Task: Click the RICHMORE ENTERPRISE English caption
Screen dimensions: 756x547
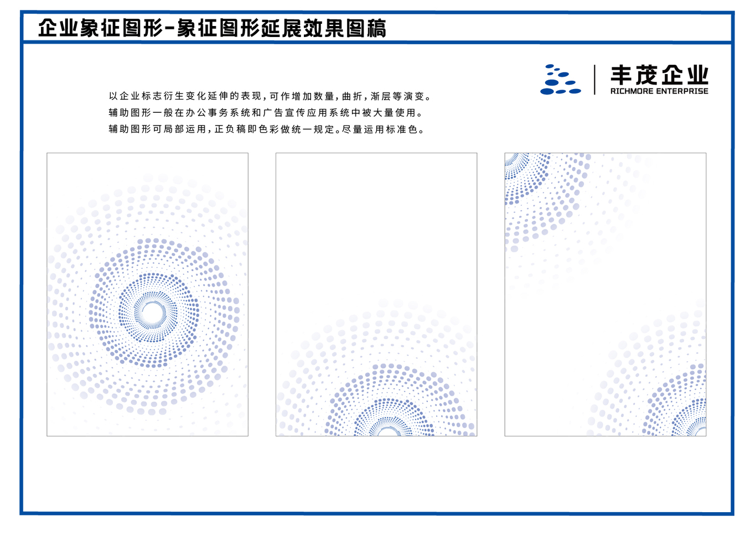Action: (659, 91)
